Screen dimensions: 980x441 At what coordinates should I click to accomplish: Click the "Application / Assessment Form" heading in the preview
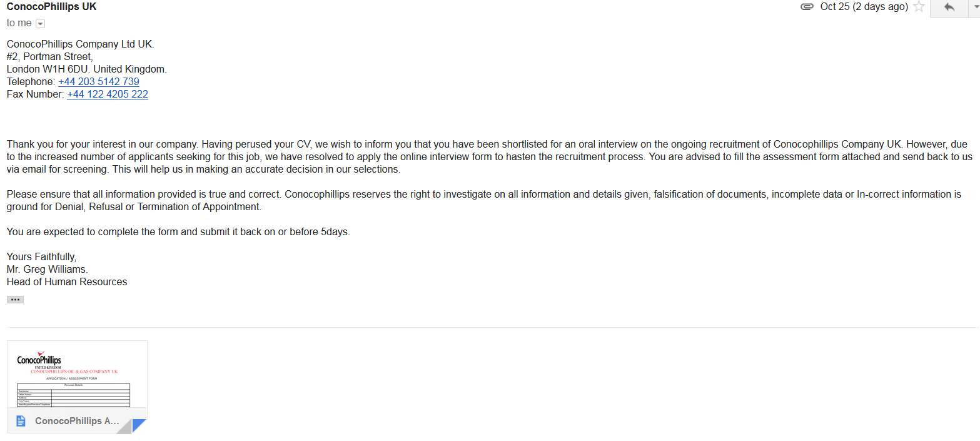coord(72,378)
